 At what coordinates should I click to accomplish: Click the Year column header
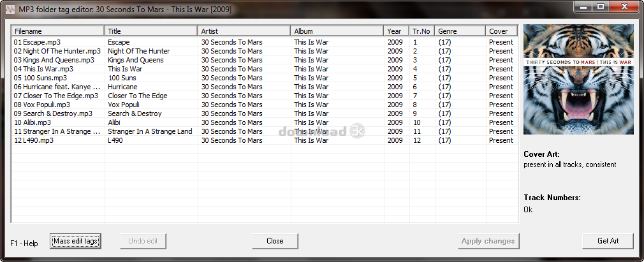(x=397, y=31)
